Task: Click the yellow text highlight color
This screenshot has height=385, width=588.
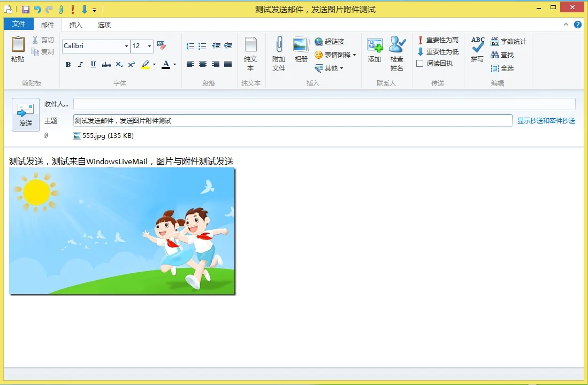Action: [x=146, y=65]
